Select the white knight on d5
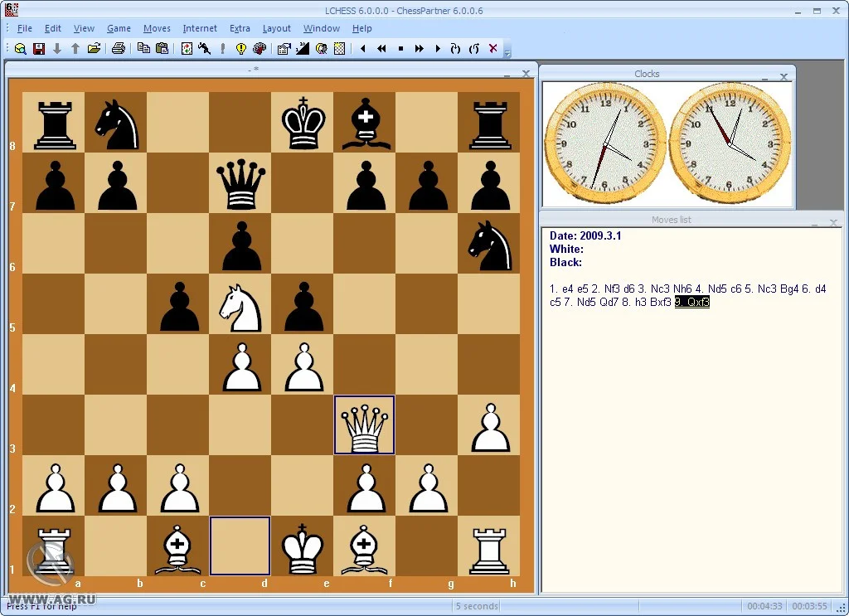This screenshot has width=849, height=616. (x=241, y=303)
